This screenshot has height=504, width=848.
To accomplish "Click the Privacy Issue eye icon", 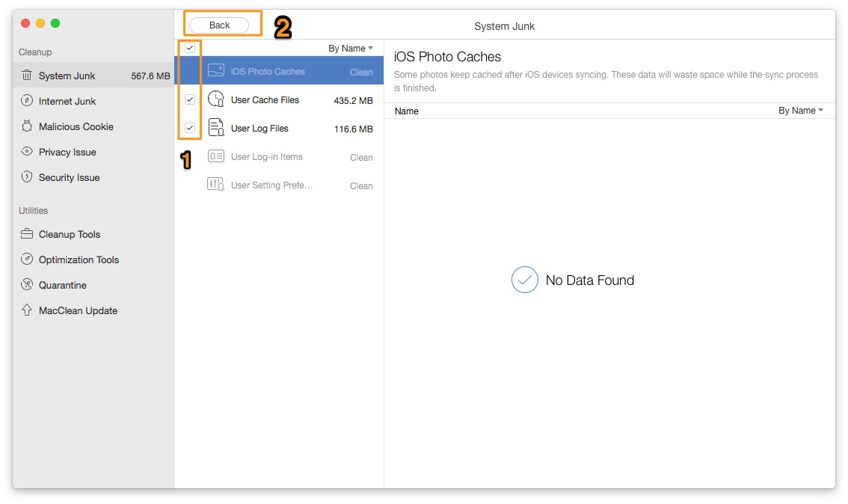I will tap(27, 151).
